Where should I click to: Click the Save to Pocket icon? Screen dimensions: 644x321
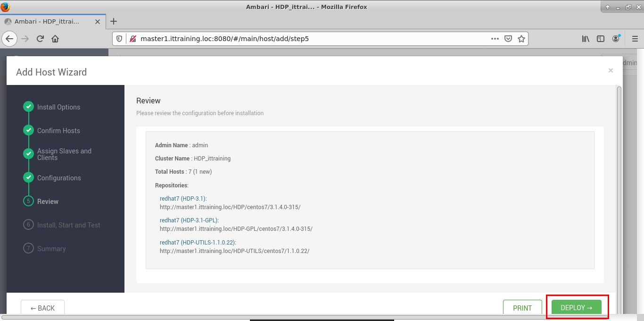pos(508,39)
